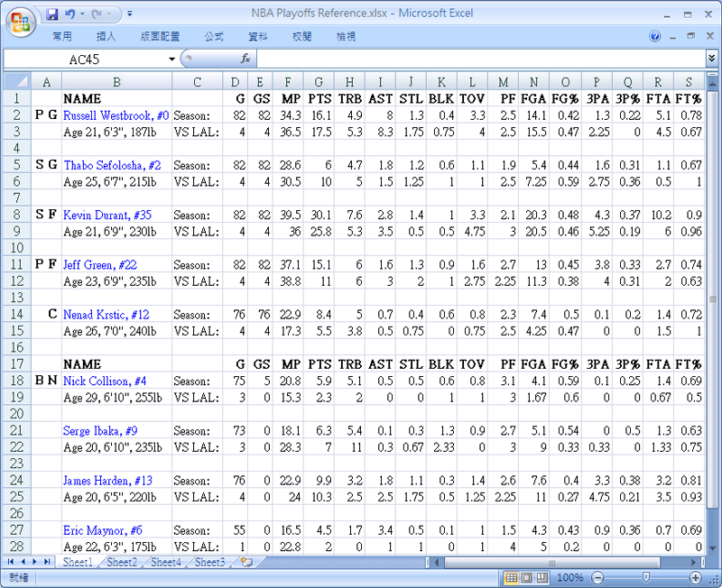
Task: Close the workbook with inner X
Action: point(710,36)
